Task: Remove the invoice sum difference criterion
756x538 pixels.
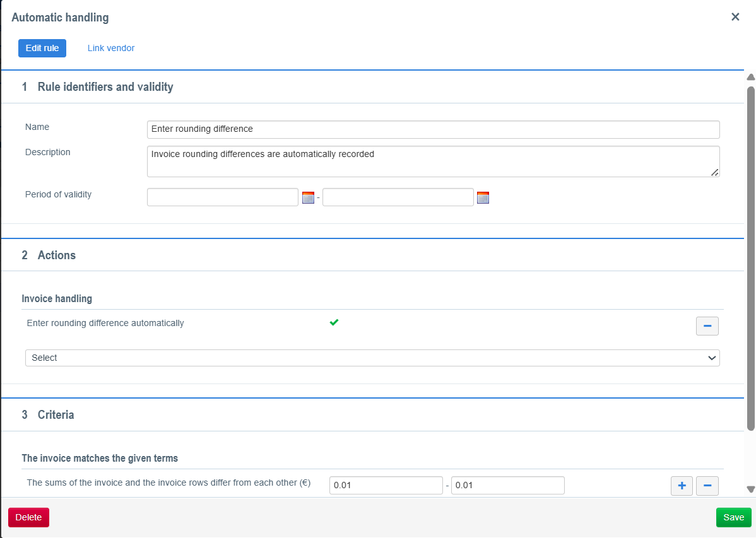Action: (x=707, y=486)
